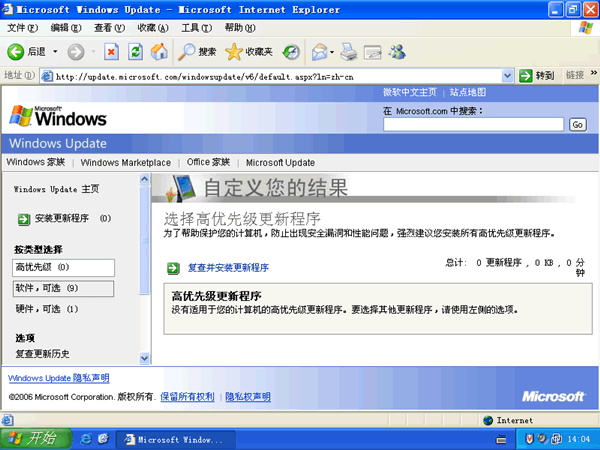This screenshot has height=450, width=600.
Task: Open the 工具(T) menu
Action: pos(196,28)
